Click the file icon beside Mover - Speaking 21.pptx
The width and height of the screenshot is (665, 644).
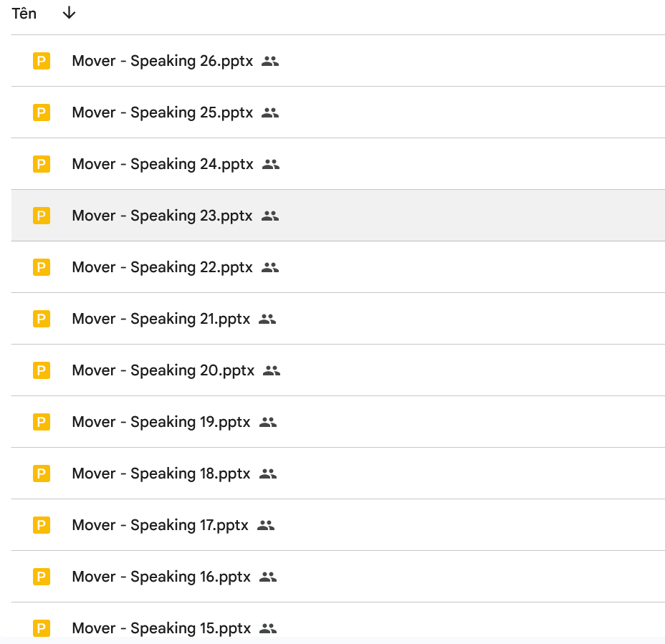pos(42,319)
